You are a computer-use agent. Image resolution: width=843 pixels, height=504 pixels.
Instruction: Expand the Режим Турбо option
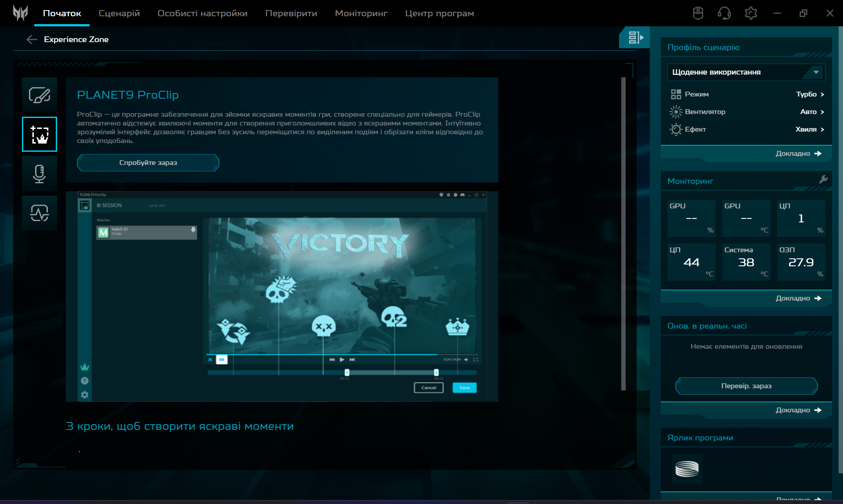pyautogui.click(x=810, y=94)
